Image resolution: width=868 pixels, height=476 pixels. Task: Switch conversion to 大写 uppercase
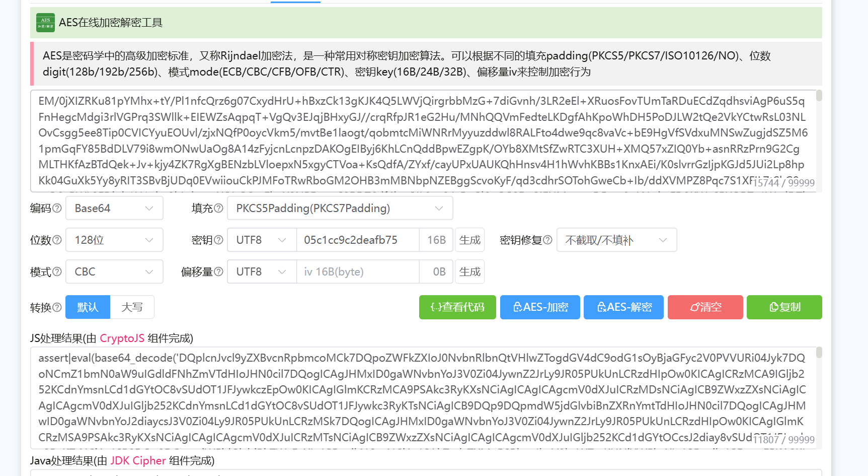132,307
